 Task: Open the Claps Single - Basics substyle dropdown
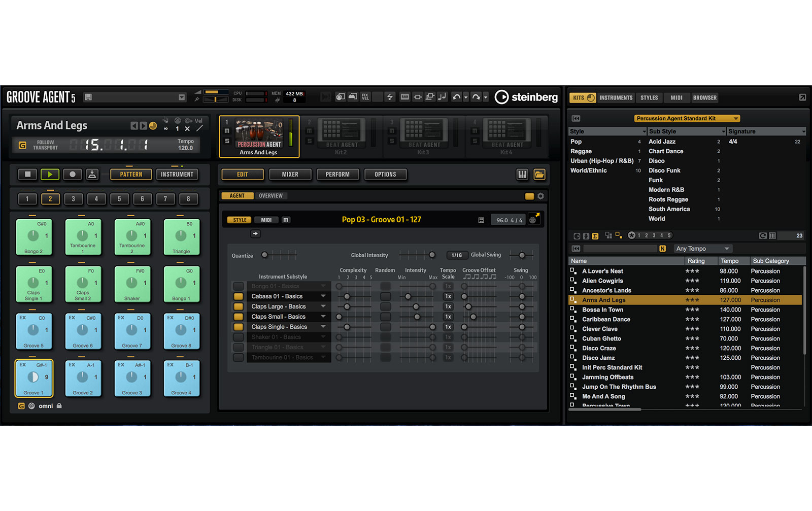point(323,327)
